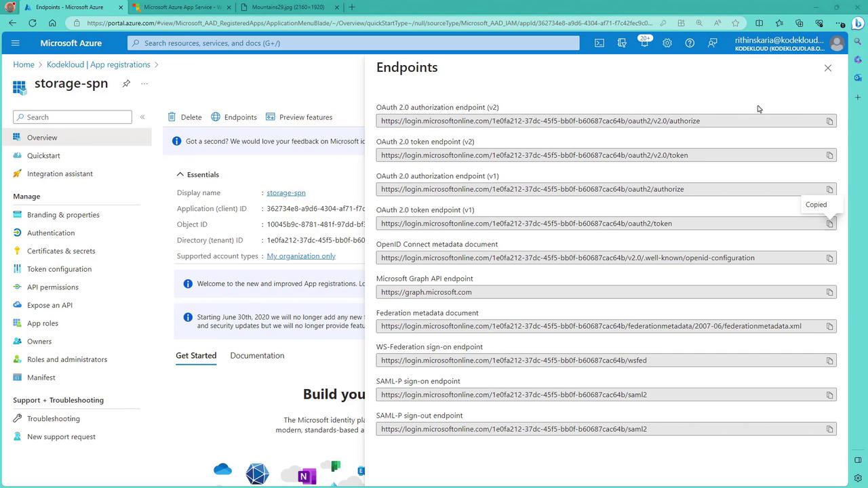The width and height of the screenshot is (868, 488).
Task: Open the Azure help question mark
Action: click(690, 43)
